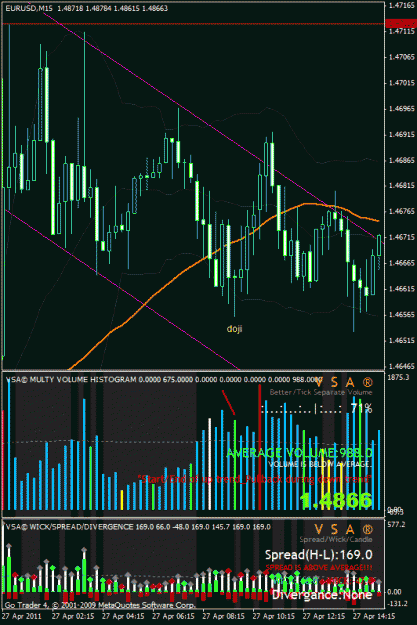The height and width of the screenshot is (625, 417).
Task: Click the 1.46715 price axis label
Action: point(401,237)
